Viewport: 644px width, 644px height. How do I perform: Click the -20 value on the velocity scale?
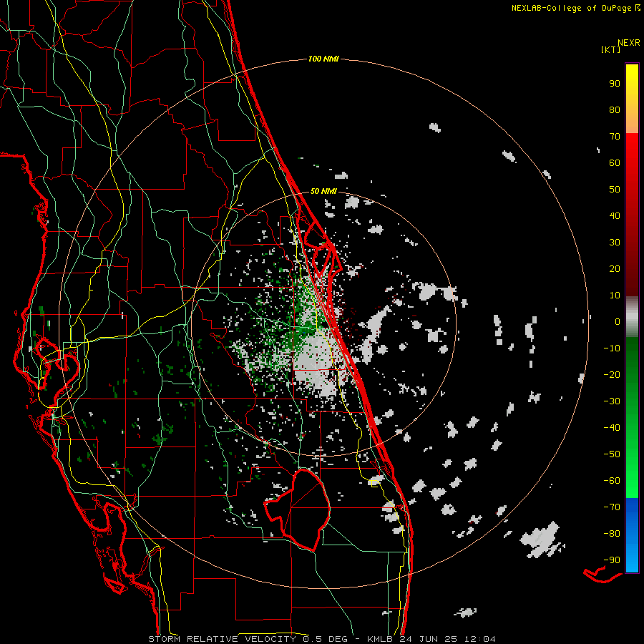click(x=612, y=375)
